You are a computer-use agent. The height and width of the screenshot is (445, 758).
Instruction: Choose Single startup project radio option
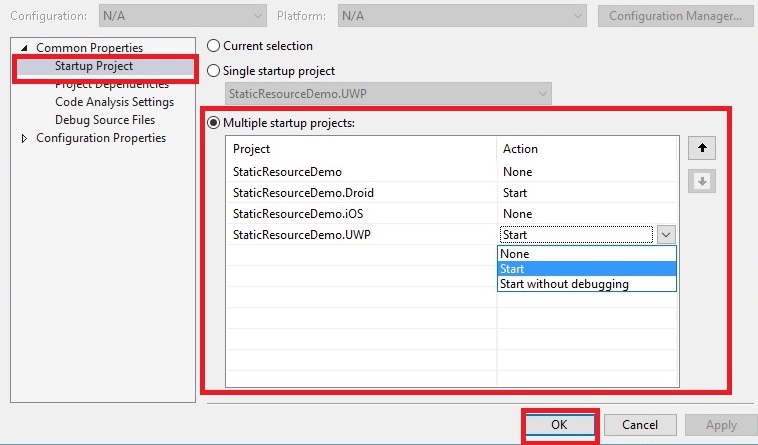213,71
